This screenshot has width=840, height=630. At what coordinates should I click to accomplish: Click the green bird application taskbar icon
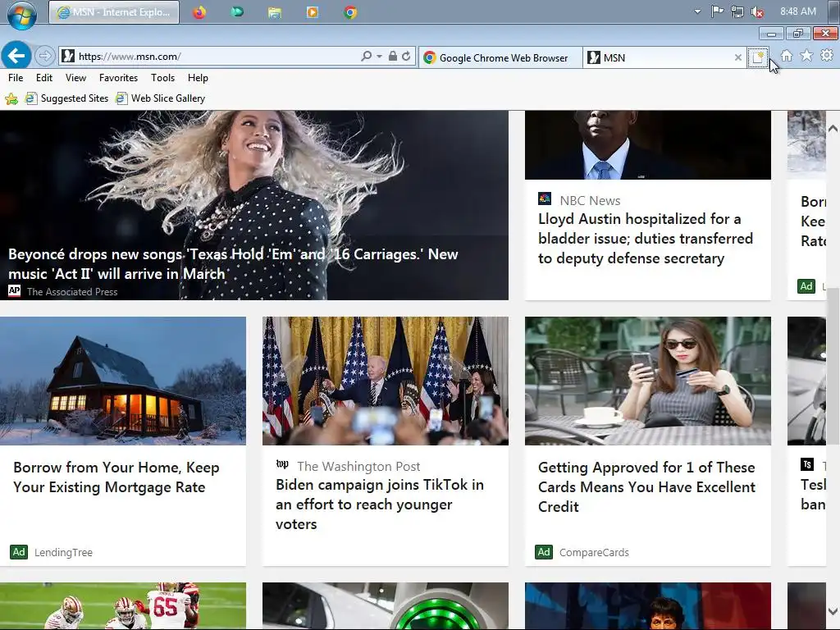pos(237,11)
